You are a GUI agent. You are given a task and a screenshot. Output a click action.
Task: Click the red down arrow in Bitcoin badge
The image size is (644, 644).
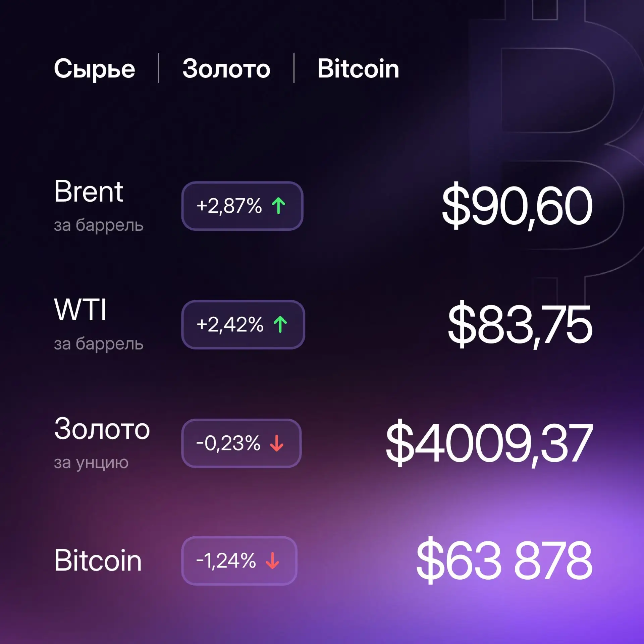272,560
